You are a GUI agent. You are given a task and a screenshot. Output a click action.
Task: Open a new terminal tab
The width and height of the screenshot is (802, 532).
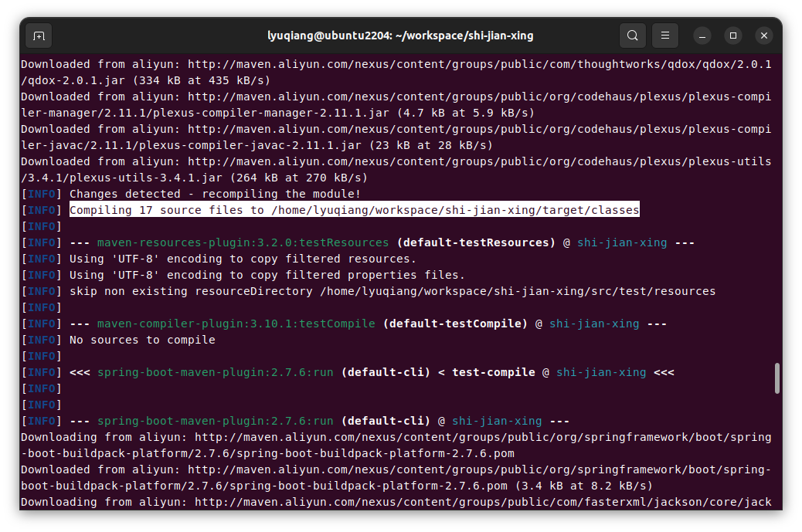(x=39, y=36)
